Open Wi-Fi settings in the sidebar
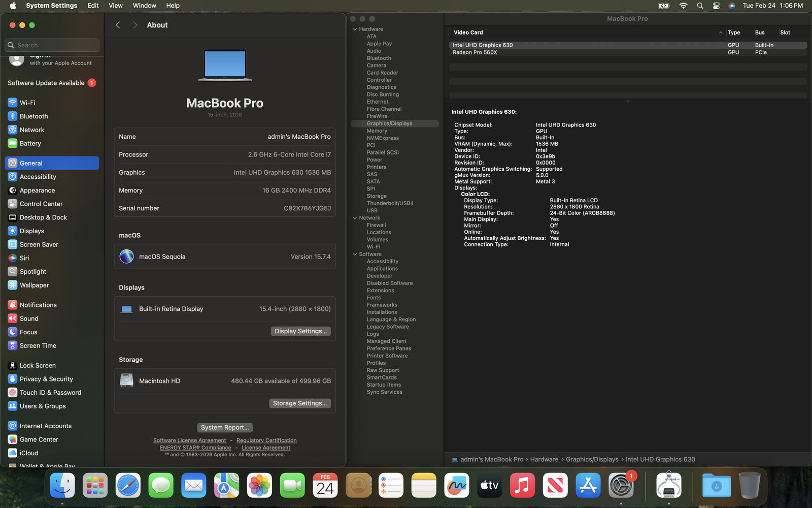 pos(27,103)
